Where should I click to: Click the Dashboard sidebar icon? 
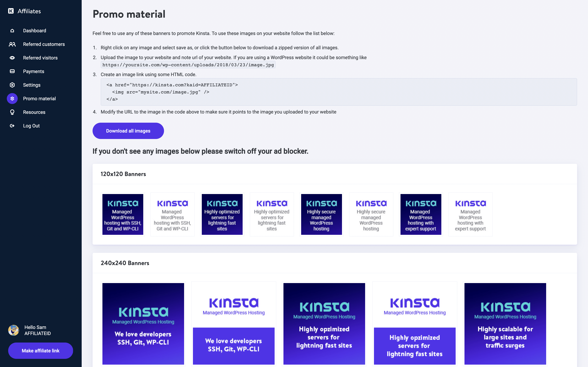click(12, 30)
